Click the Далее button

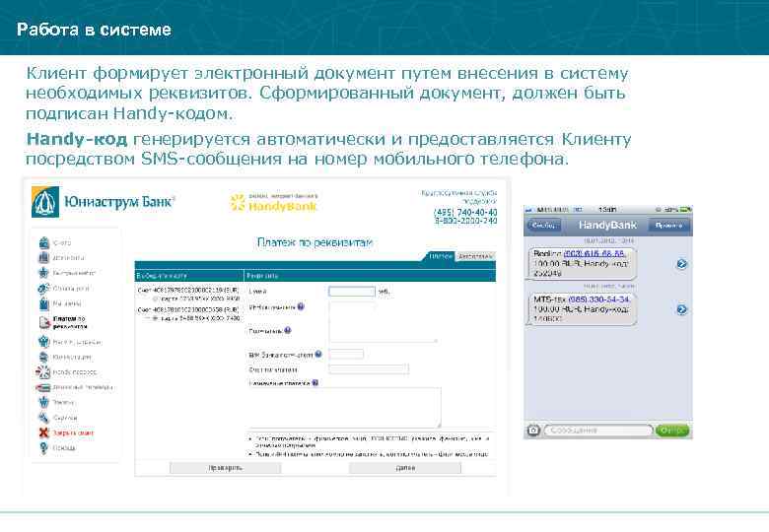tap(405, 468)
